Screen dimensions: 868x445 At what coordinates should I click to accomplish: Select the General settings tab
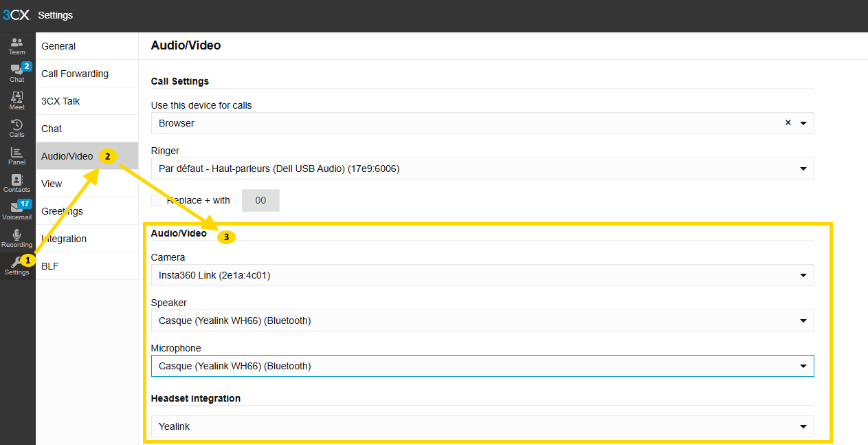[87, 46]
